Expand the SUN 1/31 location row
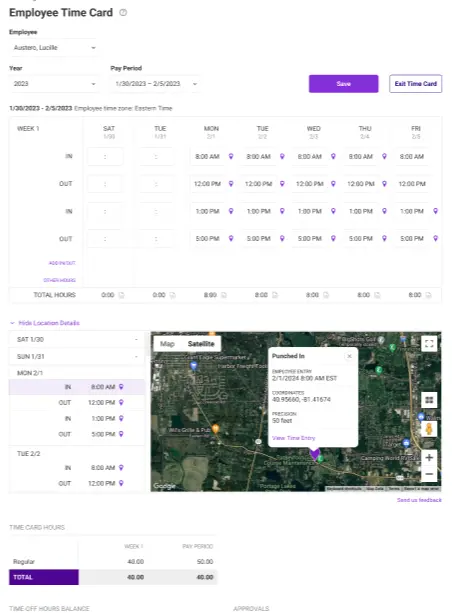The width and height of the screenshot is (456, 613). click(77, 357)
